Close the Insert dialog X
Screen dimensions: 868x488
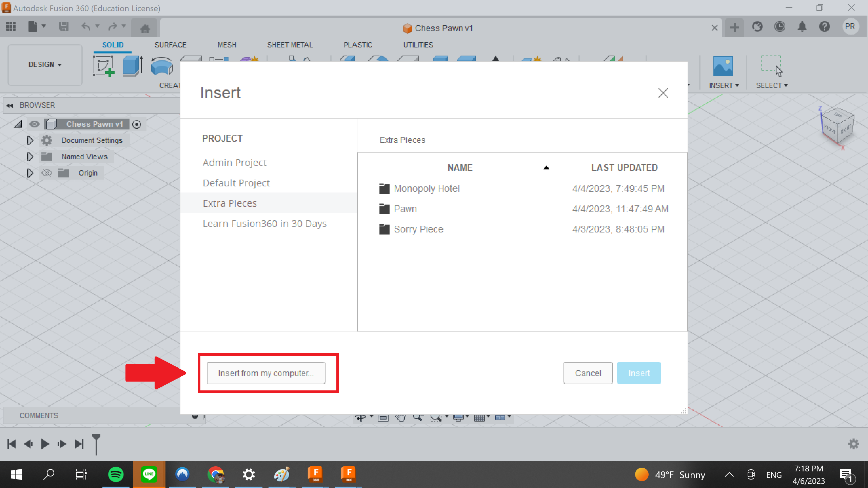coord(663,93)
